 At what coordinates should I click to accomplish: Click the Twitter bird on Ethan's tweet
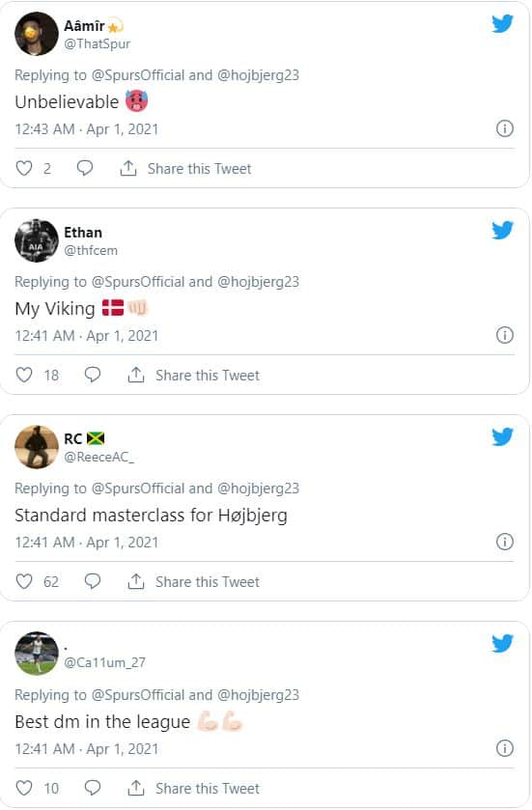pos(502,231)
